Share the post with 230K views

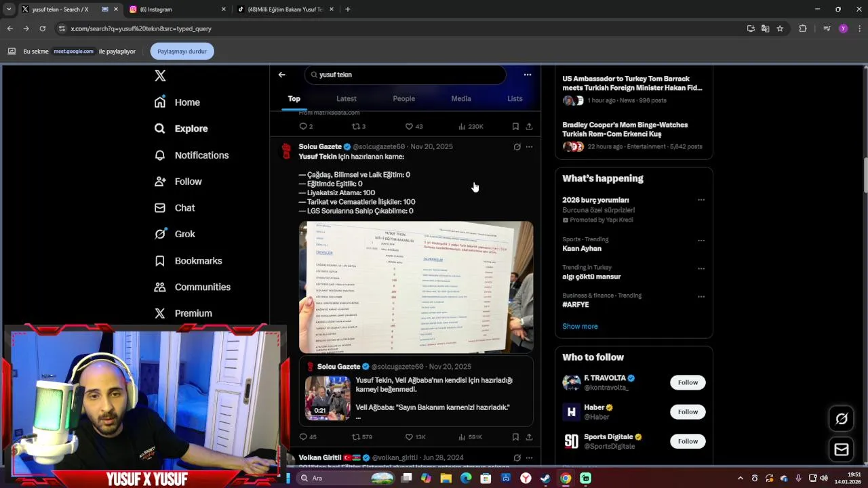[529, 127]
